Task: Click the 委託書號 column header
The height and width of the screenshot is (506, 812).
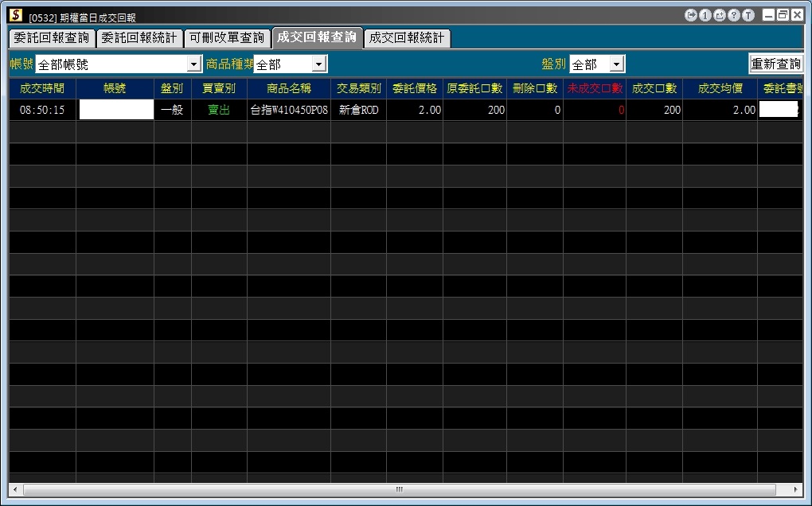Action: (x=781, y=88)
